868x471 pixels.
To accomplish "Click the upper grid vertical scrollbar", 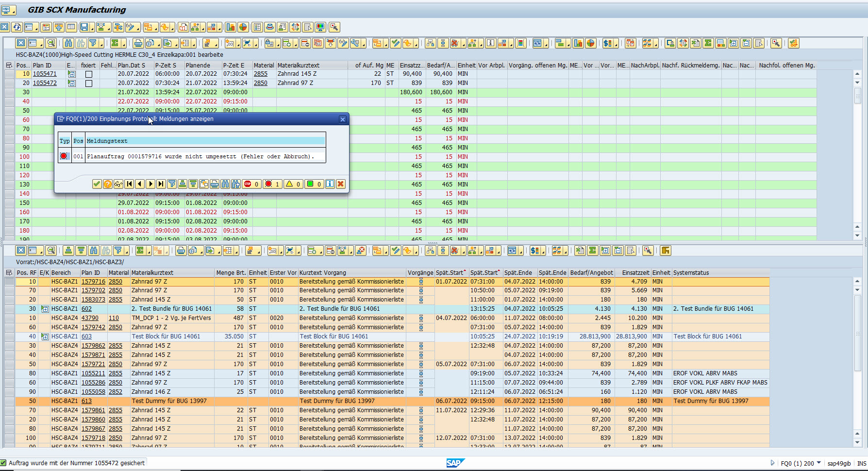I will [857, 155].
